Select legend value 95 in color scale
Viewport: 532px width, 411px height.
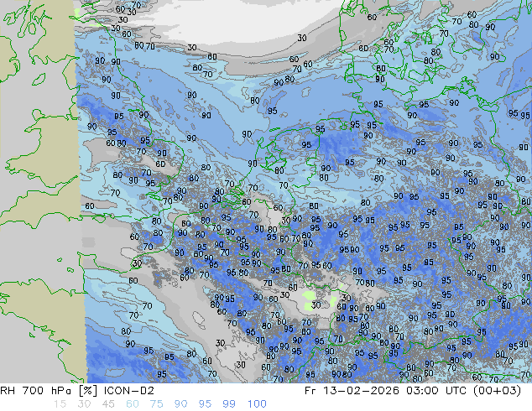pos(205,404)
